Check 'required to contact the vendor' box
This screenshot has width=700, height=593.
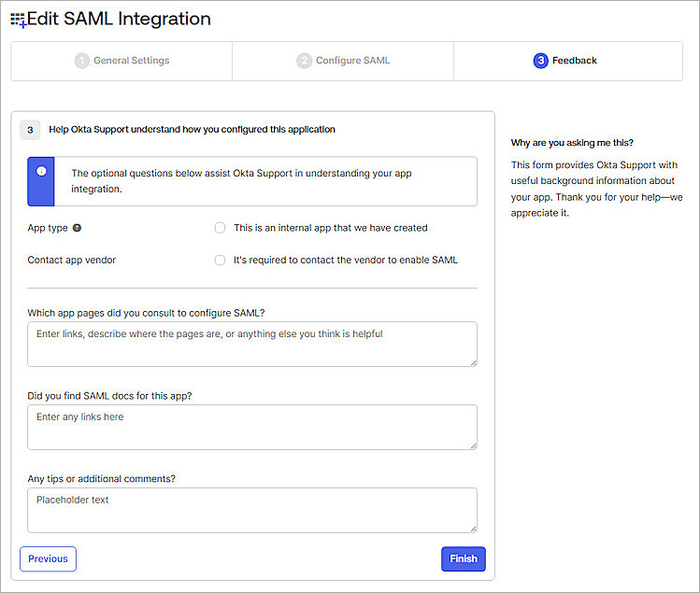tap(220, 261)
